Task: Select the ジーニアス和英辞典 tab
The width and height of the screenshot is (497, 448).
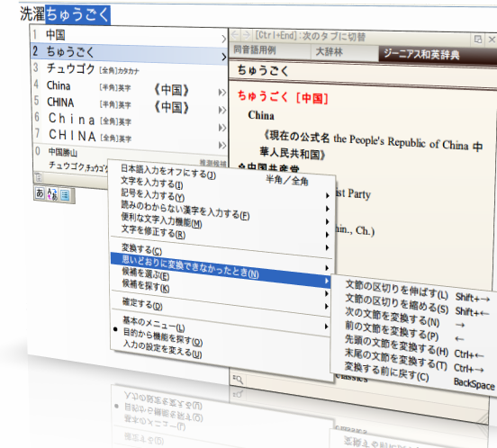Action: 421,55
